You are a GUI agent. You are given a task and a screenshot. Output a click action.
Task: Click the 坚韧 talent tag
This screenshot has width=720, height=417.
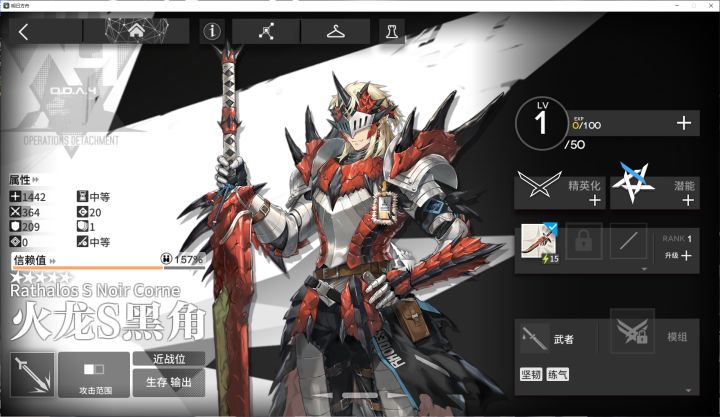point(531,375)
